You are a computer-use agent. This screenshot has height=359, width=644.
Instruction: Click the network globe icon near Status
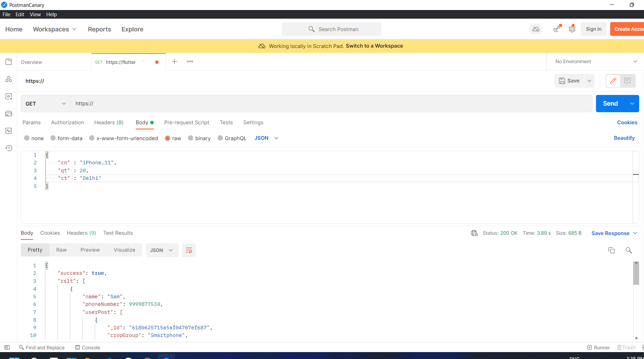474,233
